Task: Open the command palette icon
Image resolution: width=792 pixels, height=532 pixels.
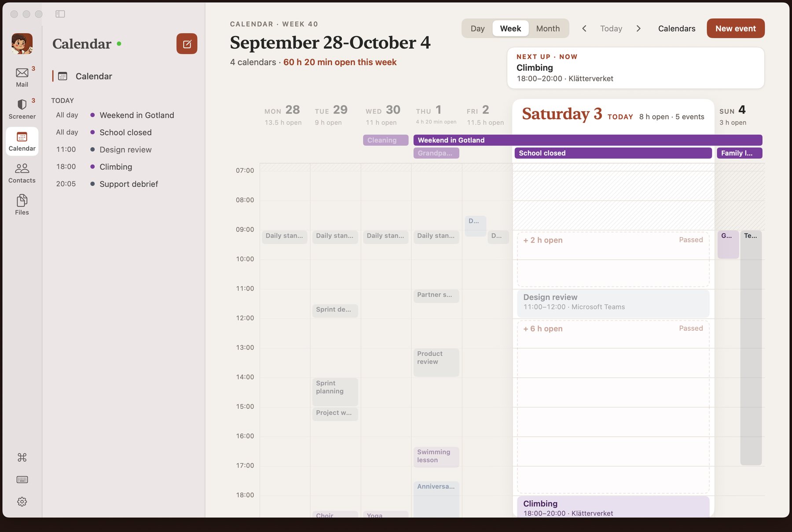Action: [22, 457]
